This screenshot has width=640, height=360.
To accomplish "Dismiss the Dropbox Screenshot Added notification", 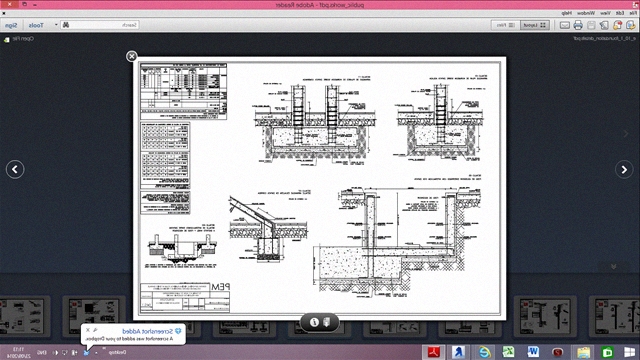I will pyautogui.click(x=88, y=330).
